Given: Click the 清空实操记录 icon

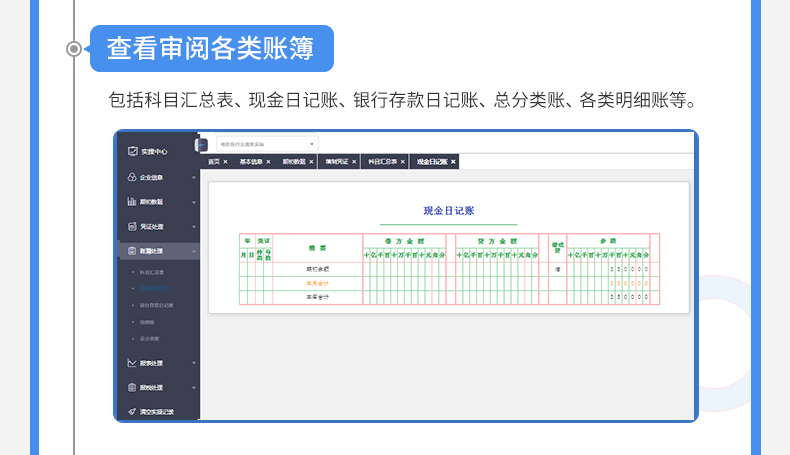Looking at the screenshot, I should pyautogui.click(x=132, y=412).
